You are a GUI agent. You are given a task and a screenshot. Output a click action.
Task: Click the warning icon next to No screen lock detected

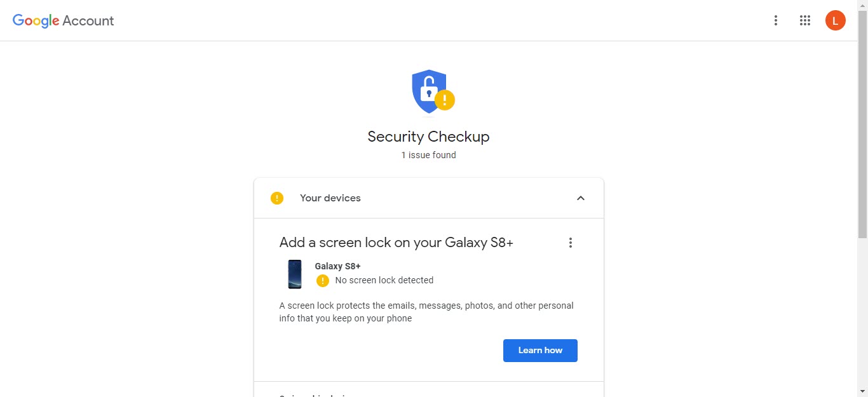tap(323, 281)
